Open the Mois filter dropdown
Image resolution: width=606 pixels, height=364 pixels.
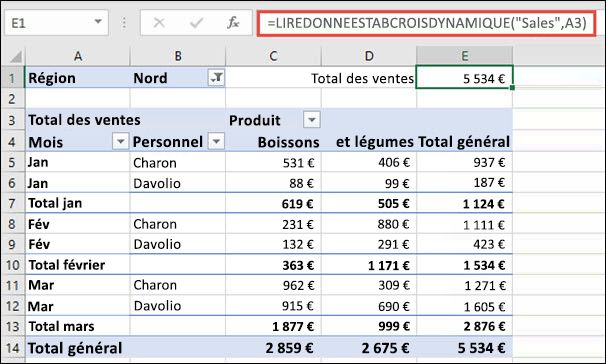pos(121,141)
